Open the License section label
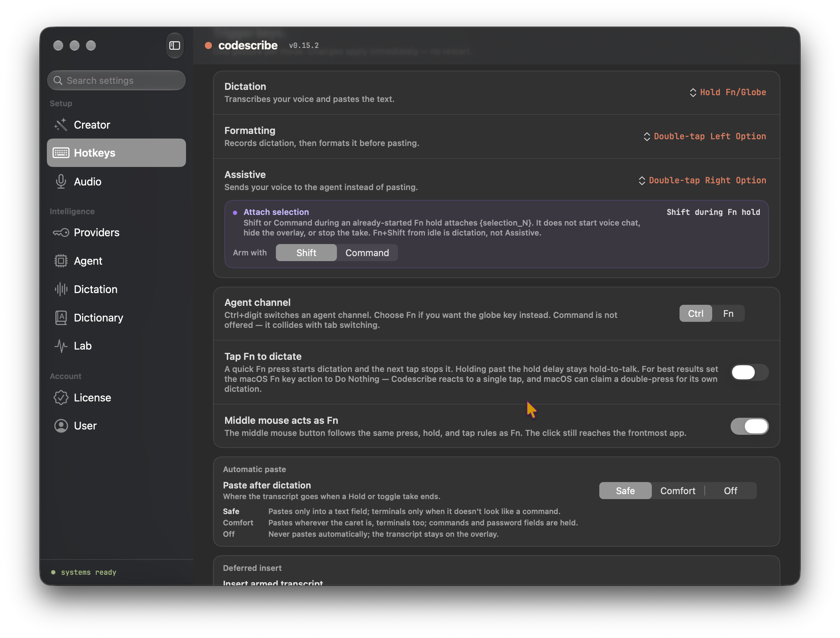 [x=92, y=398]
